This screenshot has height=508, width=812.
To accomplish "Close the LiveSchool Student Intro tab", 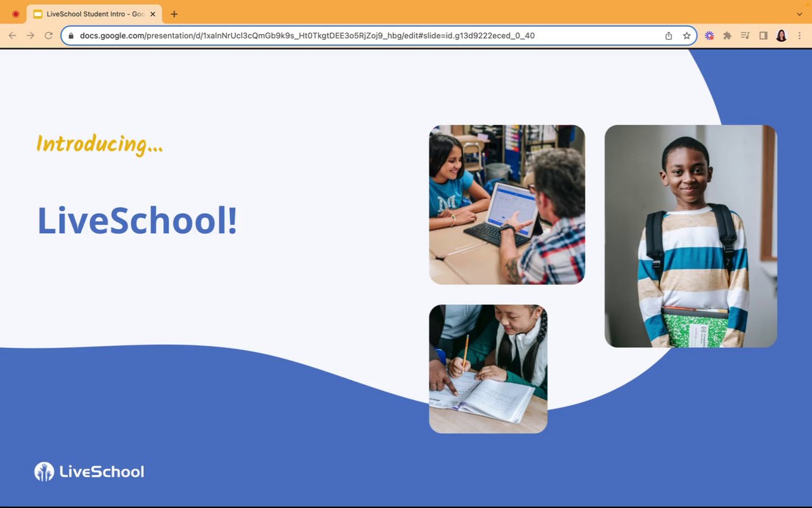I will click(153, 14).
